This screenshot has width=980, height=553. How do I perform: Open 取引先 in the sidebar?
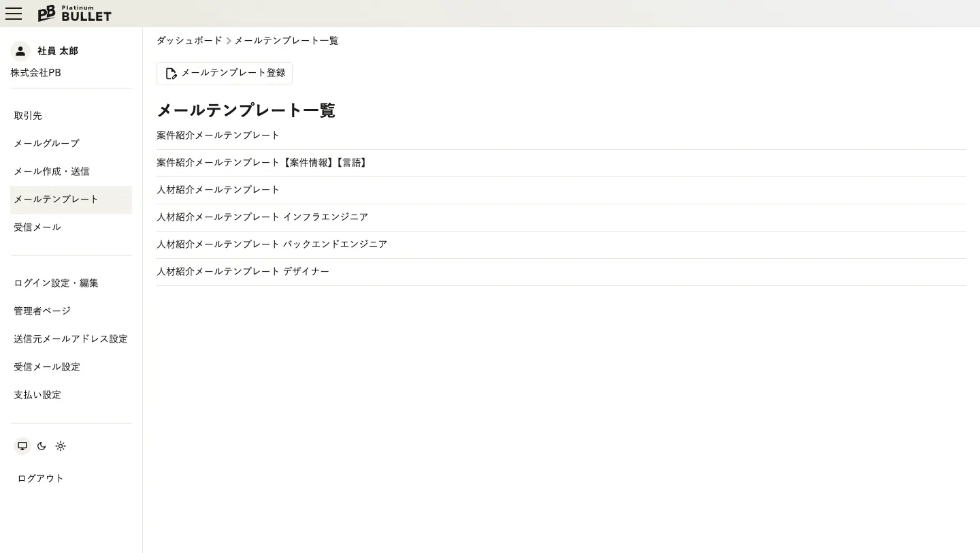pyautogui.click(x=28, y=116)
